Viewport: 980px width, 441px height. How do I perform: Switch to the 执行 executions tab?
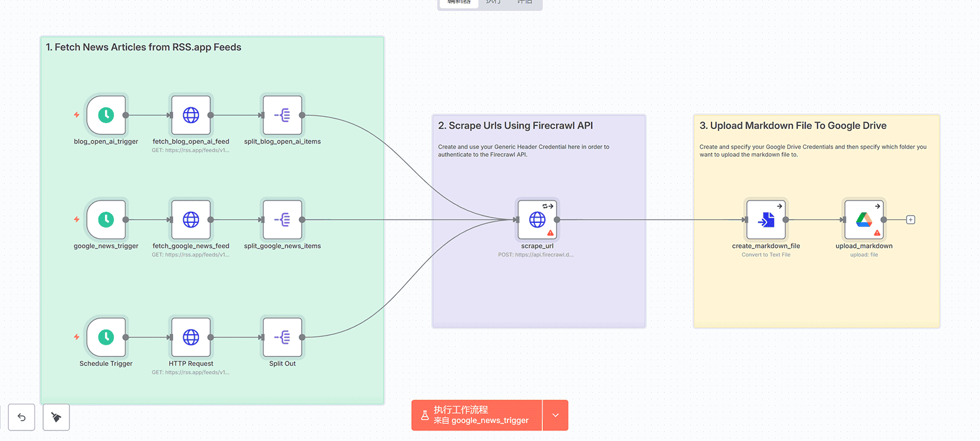[x=494, y=2]
